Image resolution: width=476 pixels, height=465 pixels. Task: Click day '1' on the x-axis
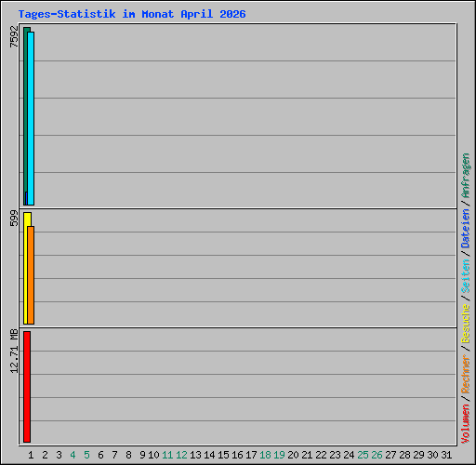coord(31,455)
